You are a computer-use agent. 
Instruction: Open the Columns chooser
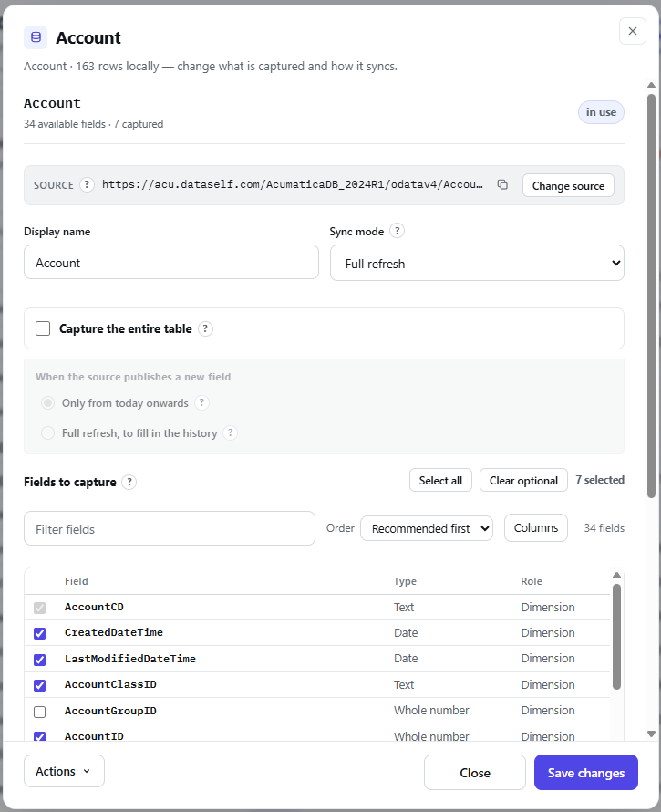click(x=536, y=527)
